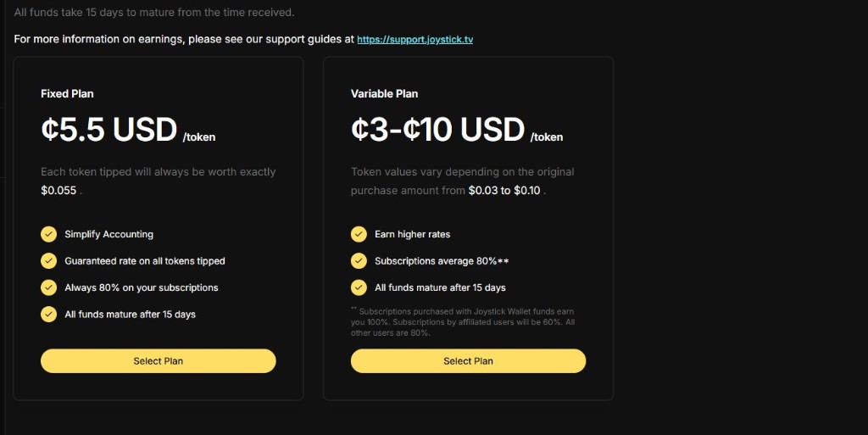Click the Simplify Accounting feature label
The image size is (868, 435).
(109, 234)
